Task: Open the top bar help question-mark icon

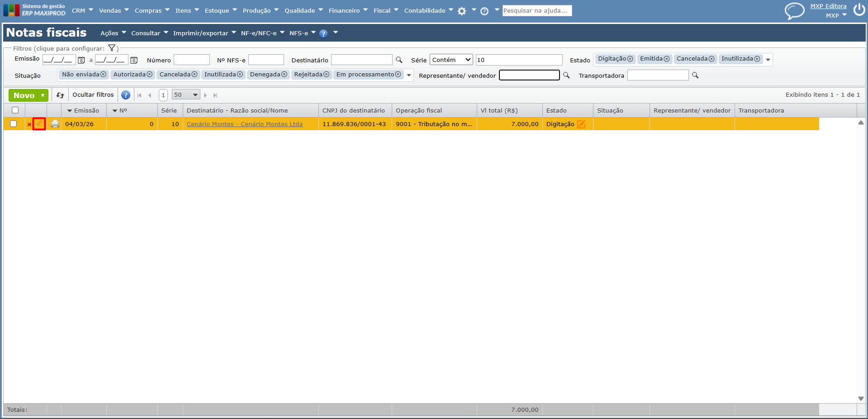Action: tap(484, 11)
